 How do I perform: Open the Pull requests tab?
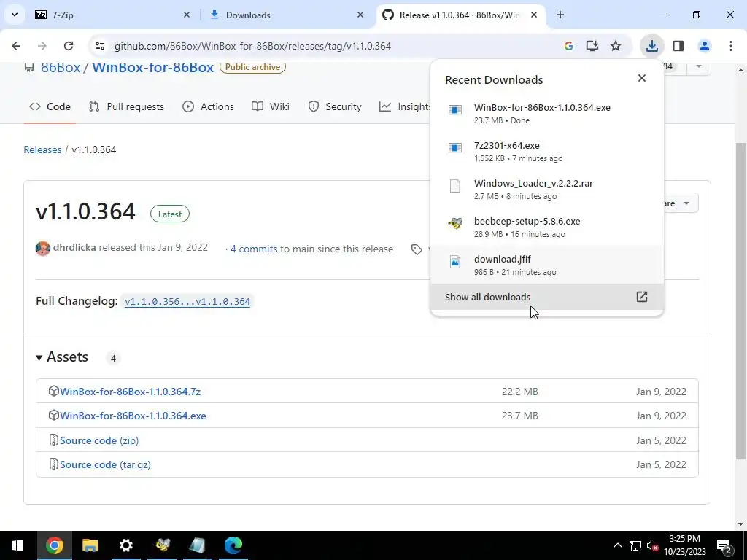pyautogui.click(x=126, y=106)
